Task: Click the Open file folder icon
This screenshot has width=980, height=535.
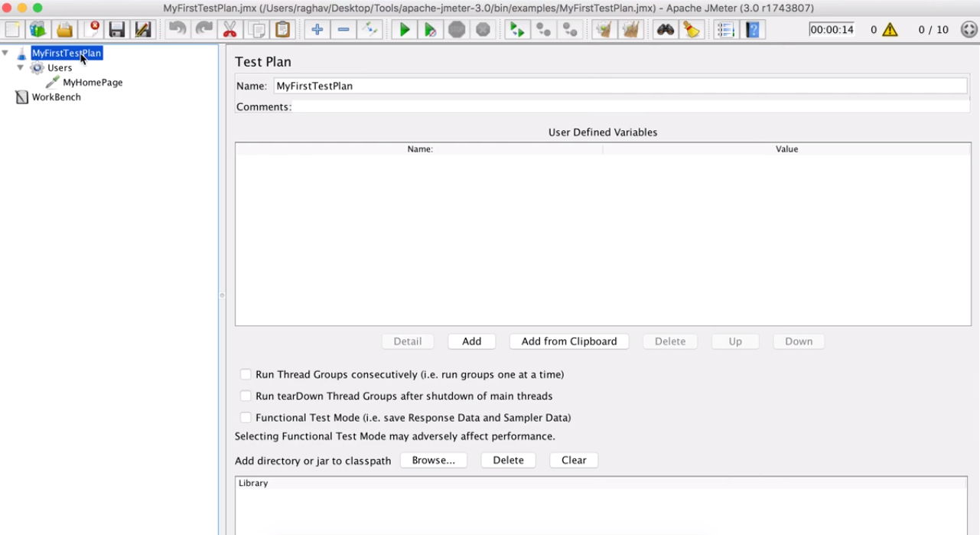Action: [64, 30]
